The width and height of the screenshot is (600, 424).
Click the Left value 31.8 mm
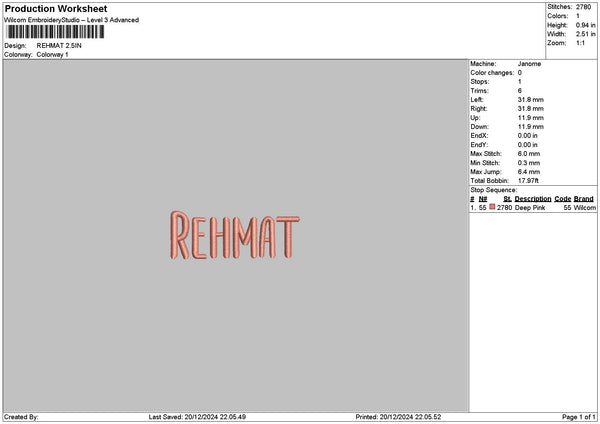(x=530, y=99)
